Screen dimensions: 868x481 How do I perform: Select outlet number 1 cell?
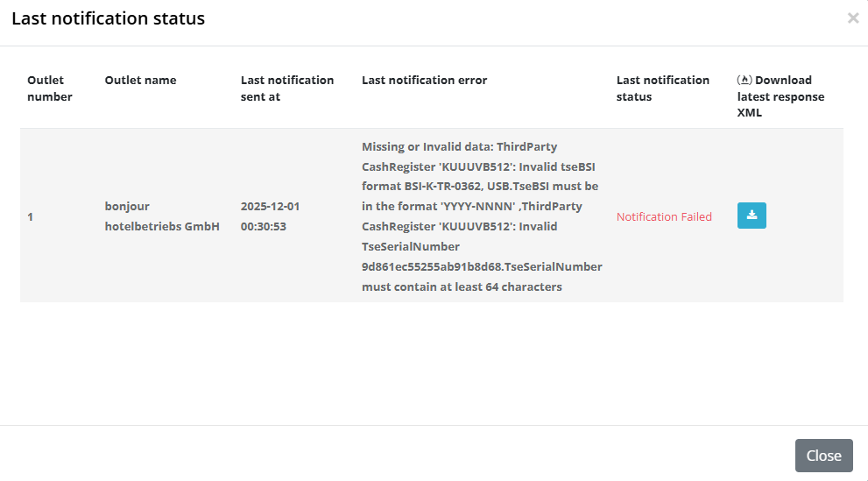[31, 216]
